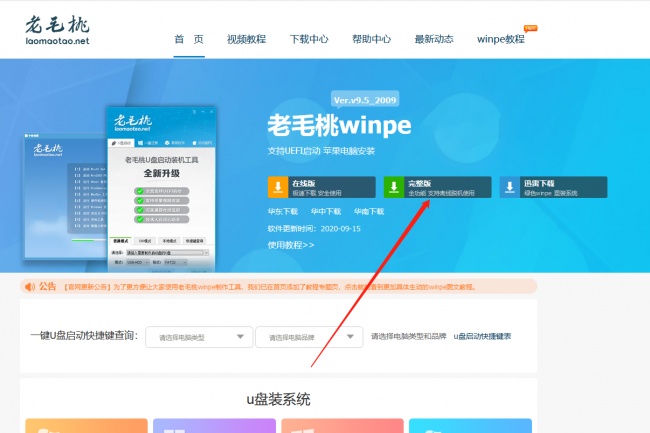Click the pink-red card under u盘装系统
Screen dimensions: 650x433
click(342, 426)
